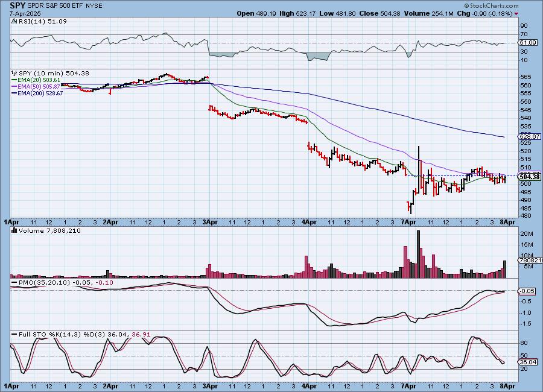543x392 pixels.
Task: Click the bar-chart icon beside the Volume label
Action: click(14, 230)
